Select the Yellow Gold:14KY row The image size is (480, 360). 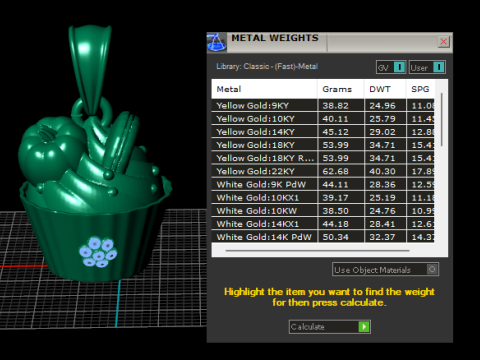coord(323,132)
